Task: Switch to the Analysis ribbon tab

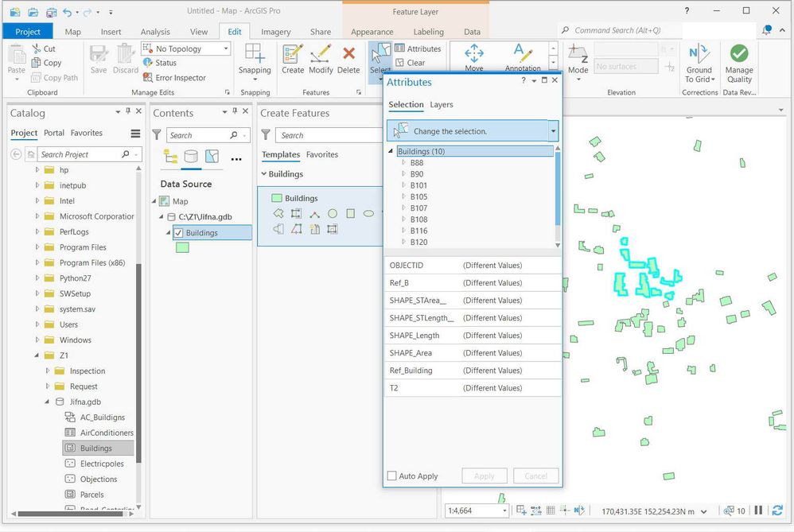Action: click(x=155, y=31)
